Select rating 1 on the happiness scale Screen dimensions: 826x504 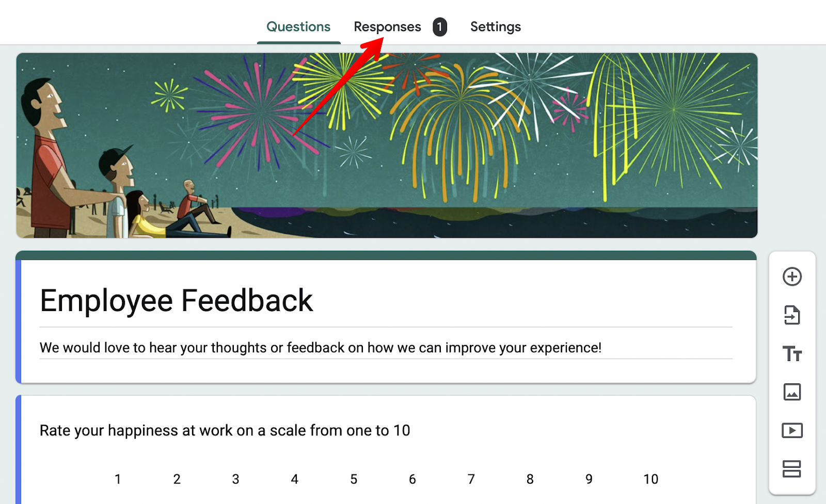pyautogui.click(x=118, y=479)
